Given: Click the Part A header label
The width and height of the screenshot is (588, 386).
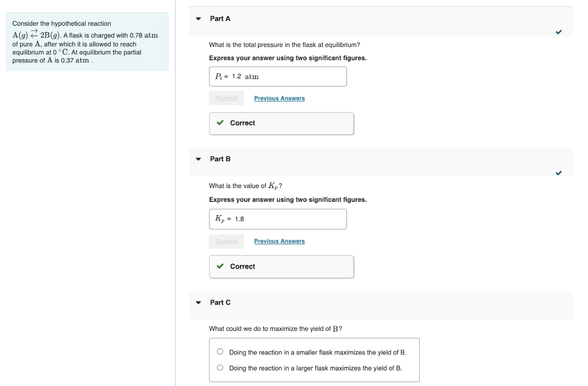Looking at the screenshot, I should [220, 19].
